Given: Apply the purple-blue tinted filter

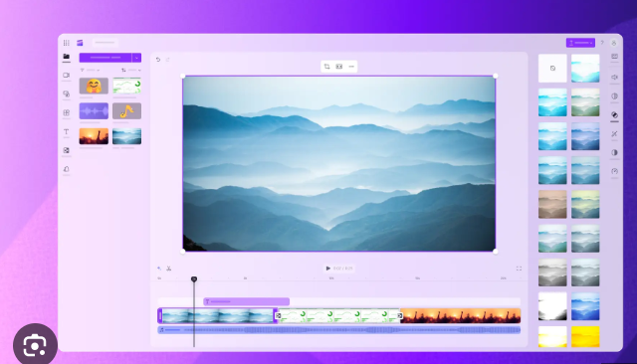Looking at the screenshot, I should click(x=585, y=136).
